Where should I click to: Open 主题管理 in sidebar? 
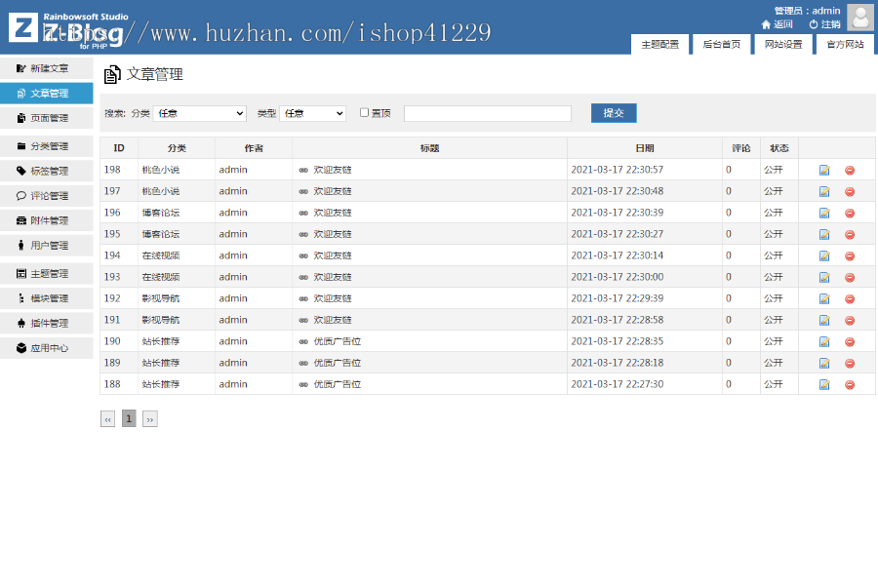pyautogui.click(x=47, y=274)
